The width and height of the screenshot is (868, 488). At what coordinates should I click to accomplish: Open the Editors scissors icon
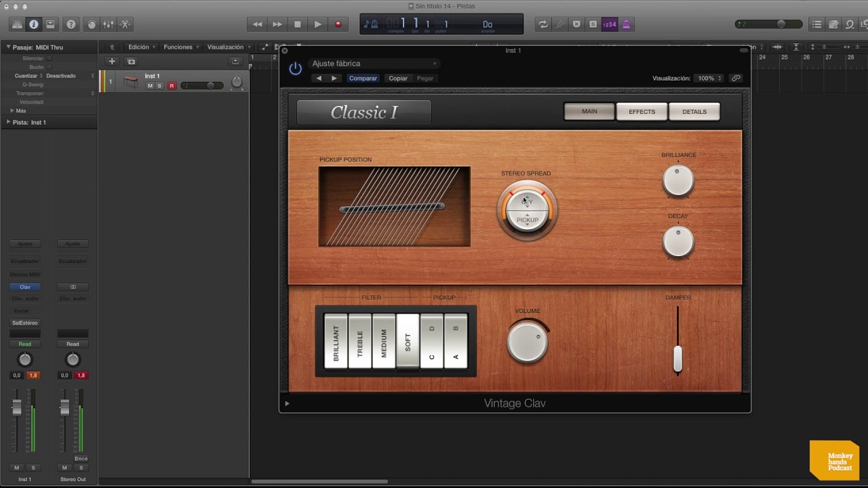125,24
